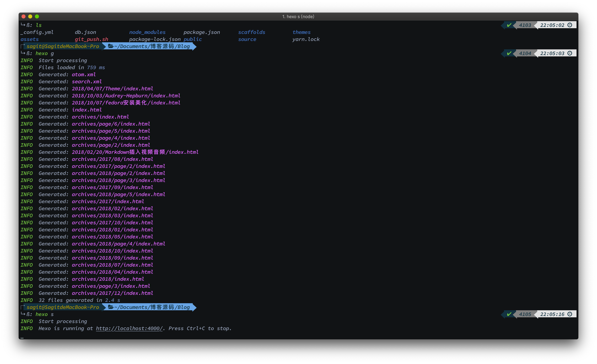The height and width of the screenshot is (364, 597).
Task: Click the green fullscreen window button
Action: coord(37,16)
